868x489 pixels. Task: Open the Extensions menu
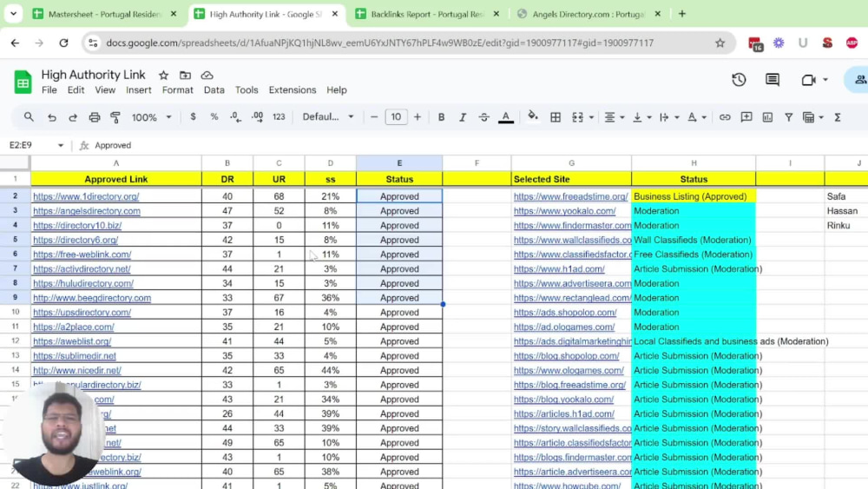293,89
